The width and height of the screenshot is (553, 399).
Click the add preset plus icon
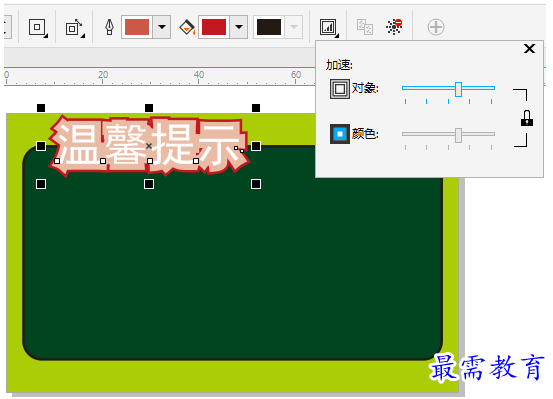pyautogui.click(x=436, y=27)
